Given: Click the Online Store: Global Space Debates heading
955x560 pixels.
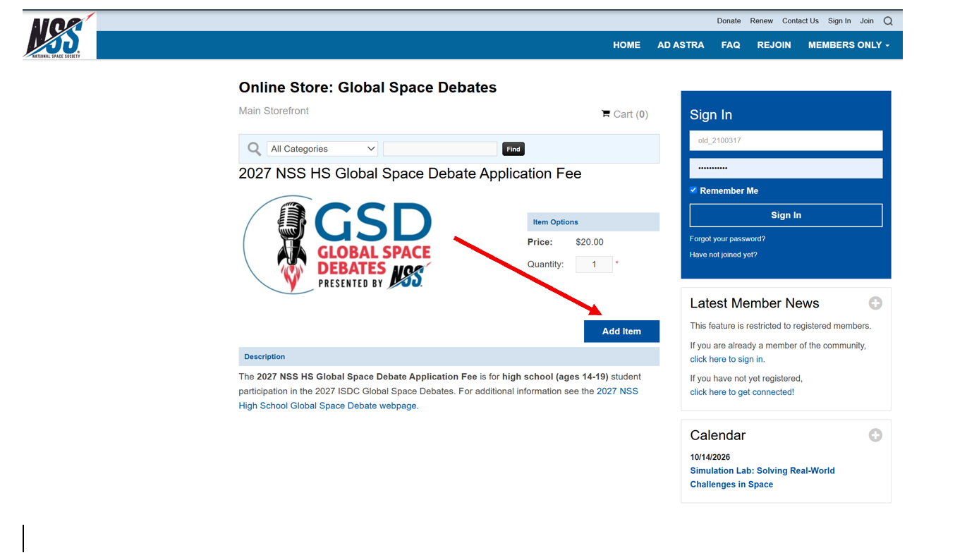Looking at the screenshot, I should (367, 87).
